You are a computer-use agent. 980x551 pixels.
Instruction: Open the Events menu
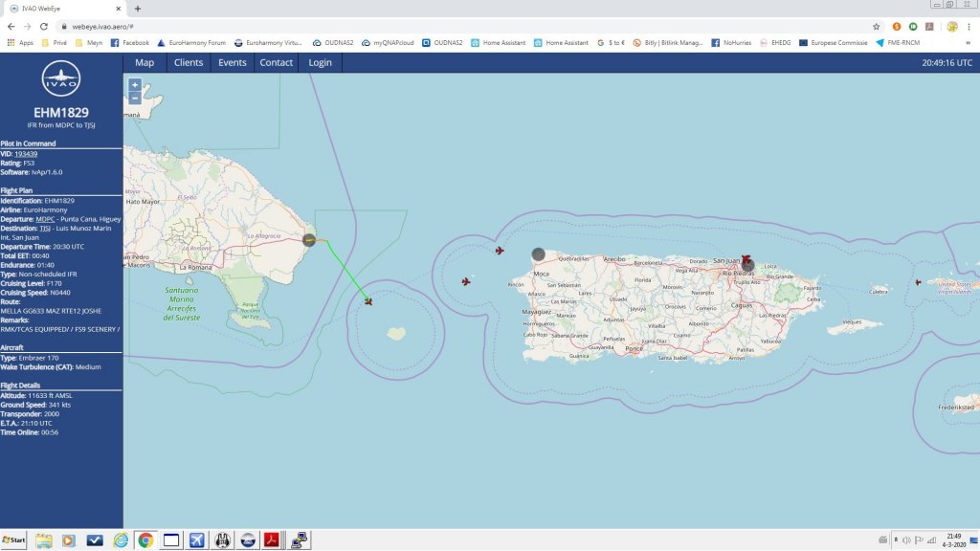(233, 63)
